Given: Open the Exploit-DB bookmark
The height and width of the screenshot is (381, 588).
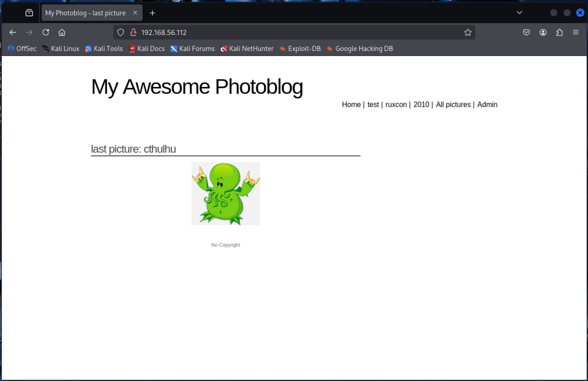Looking at the screenshot, I should pyautogui.click(x=300, y=49).
